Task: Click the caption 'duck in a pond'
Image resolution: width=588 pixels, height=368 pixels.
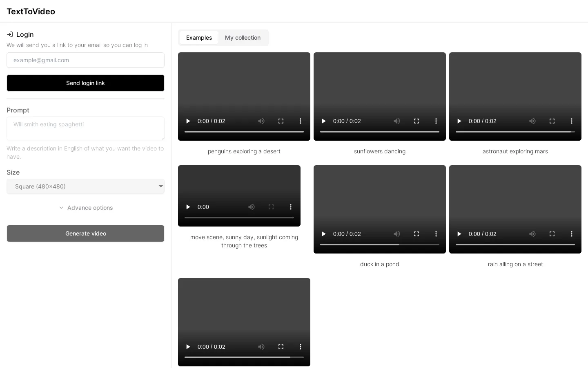Action: 380,264
